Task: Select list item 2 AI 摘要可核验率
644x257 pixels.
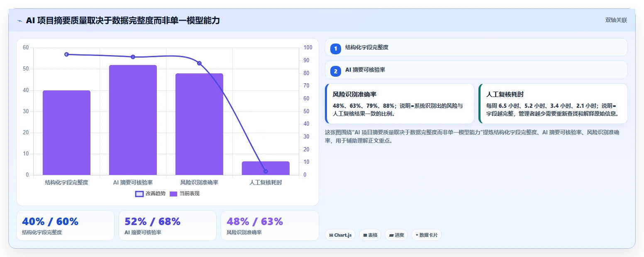Action: [476, 70]
